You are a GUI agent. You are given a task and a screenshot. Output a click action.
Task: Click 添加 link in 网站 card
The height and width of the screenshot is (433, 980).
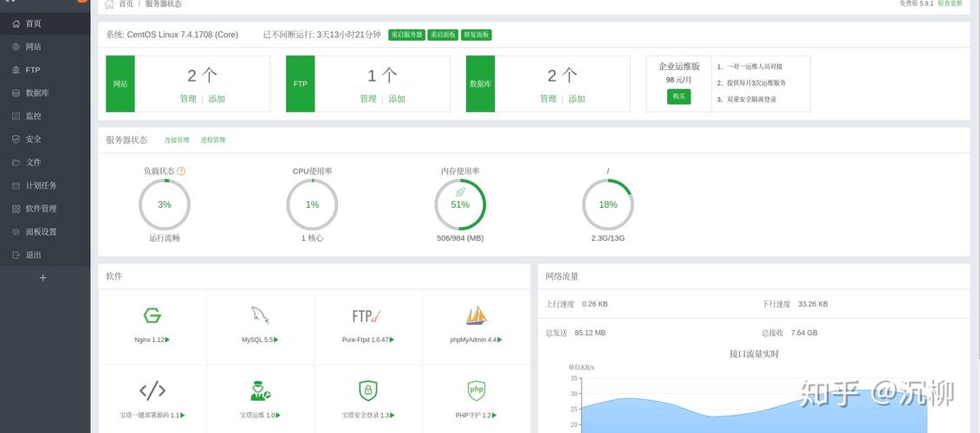tap(217, 99)
